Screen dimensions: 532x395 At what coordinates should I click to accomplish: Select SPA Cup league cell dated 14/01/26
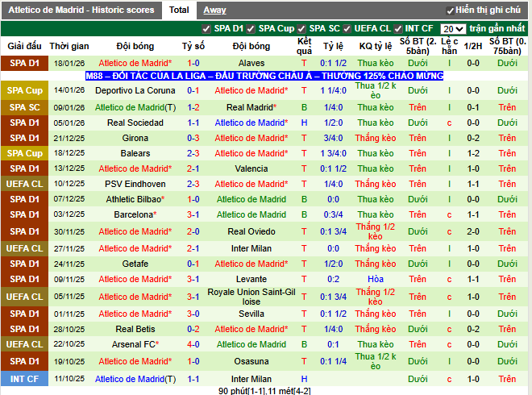24,90
